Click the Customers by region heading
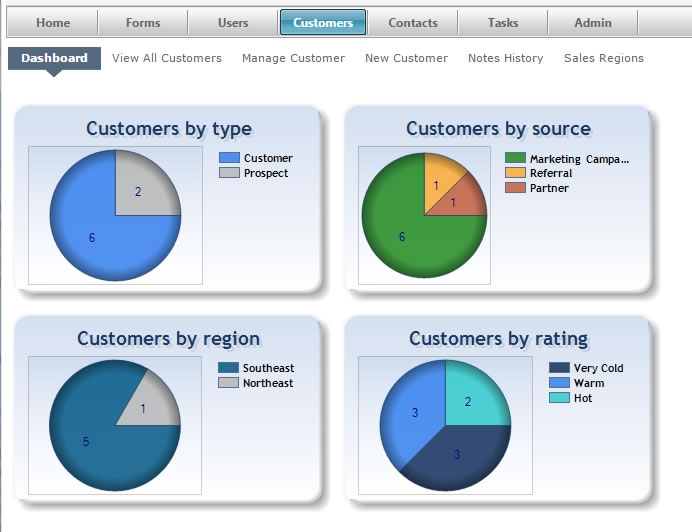The image size is (692, 532). [x=169, y=339]
